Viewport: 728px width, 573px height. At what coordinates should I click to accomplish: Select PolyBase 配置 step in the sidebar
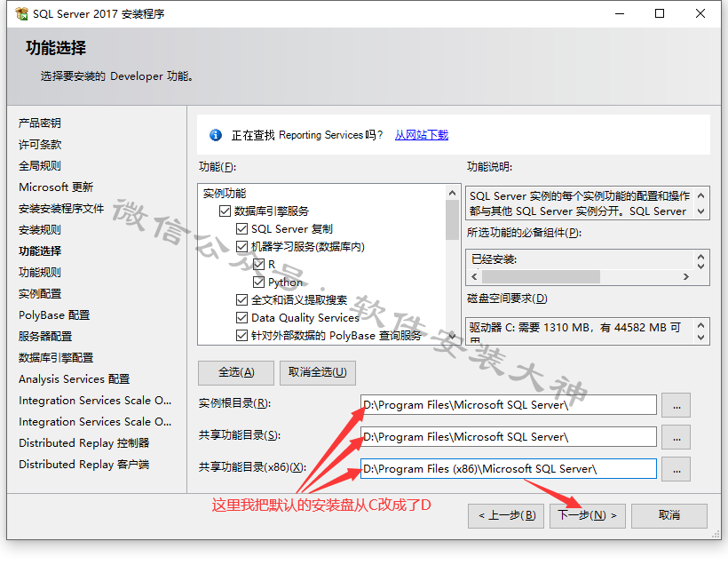[x=54, y=315]
